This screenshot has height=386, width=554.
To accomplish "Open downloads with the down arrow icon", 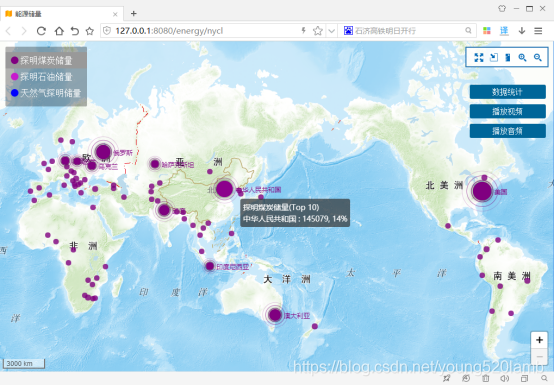I will point(522,31).
